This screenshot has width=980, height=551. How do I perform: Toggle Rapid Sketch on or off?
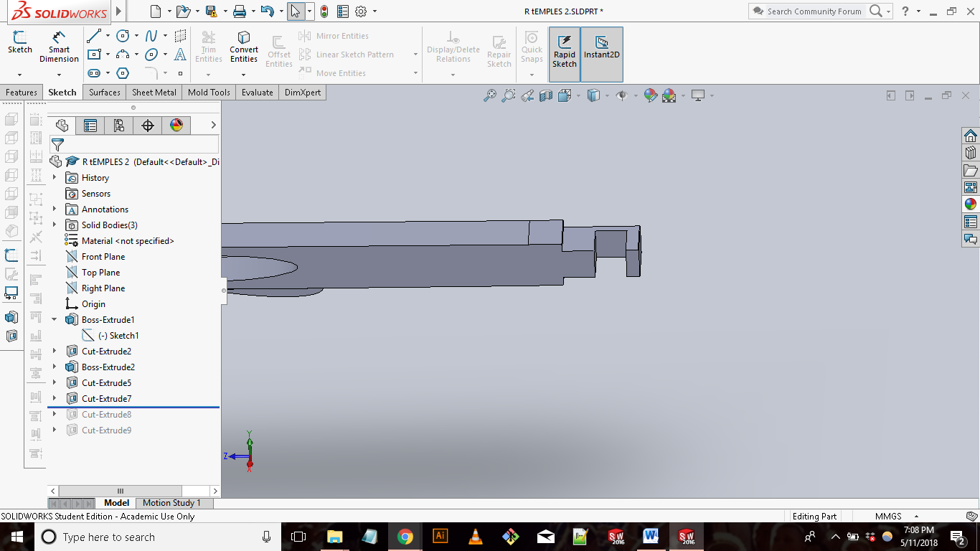[565, 55]
